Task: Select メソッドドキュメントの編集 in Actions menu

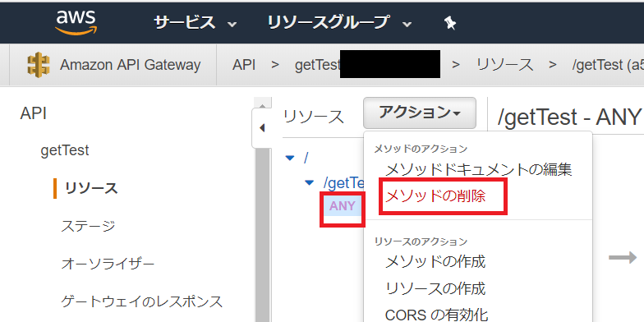Action: 478,169
